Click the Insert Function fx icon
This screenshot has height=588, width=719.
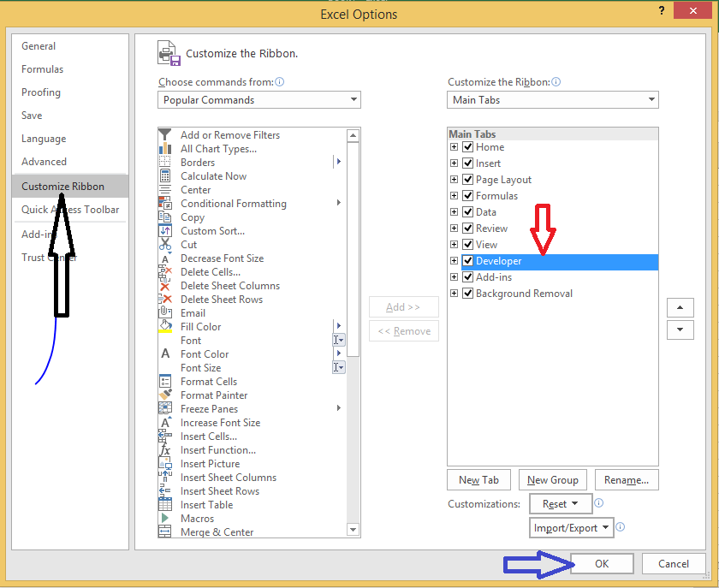coord(164,449)
